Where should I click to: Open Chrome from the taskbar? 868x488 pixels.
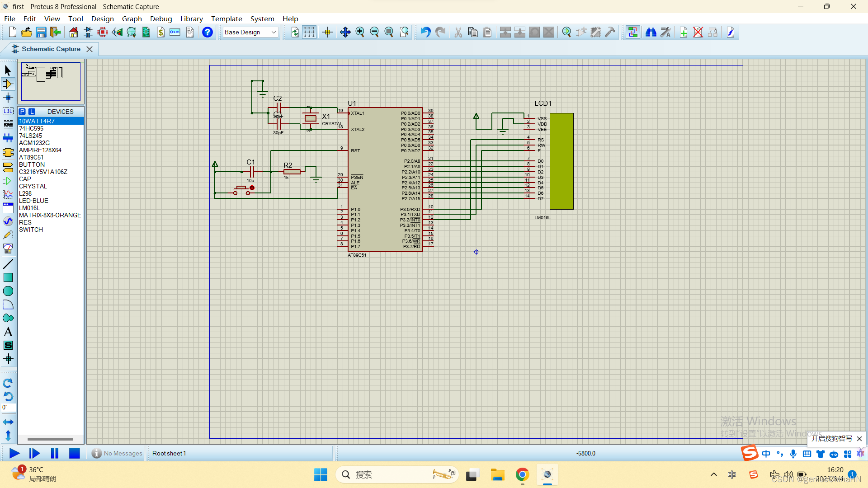[x=522, y=475]
